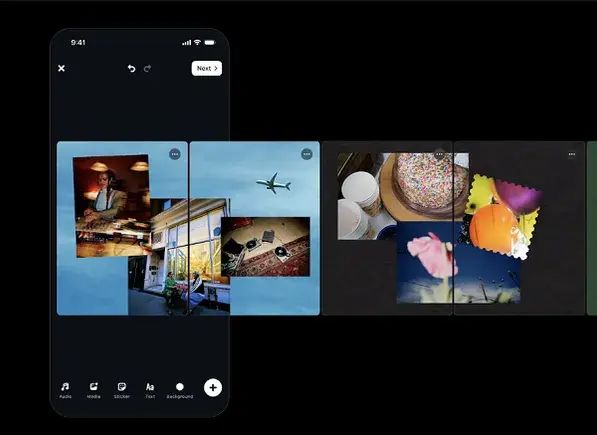Tap the battery status icon
This screenshot has width=597, height=435.
[210, 43]
